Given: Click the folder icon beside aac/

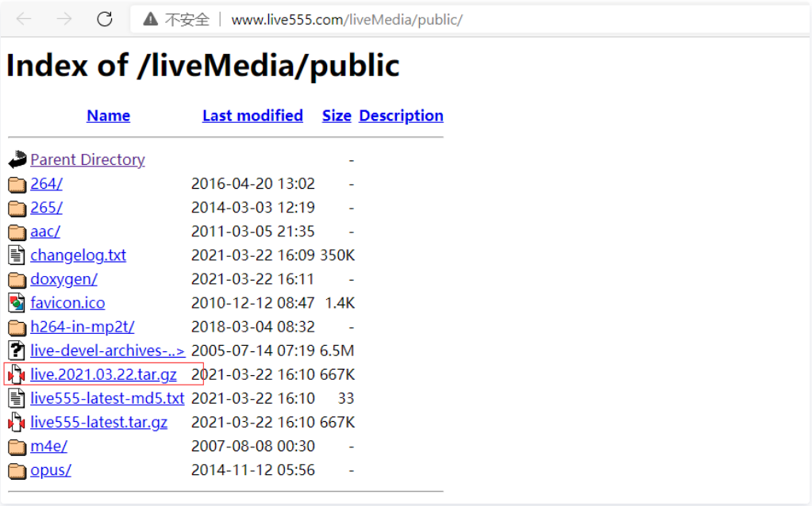Looking at the screenshot, I should (17, 232).
